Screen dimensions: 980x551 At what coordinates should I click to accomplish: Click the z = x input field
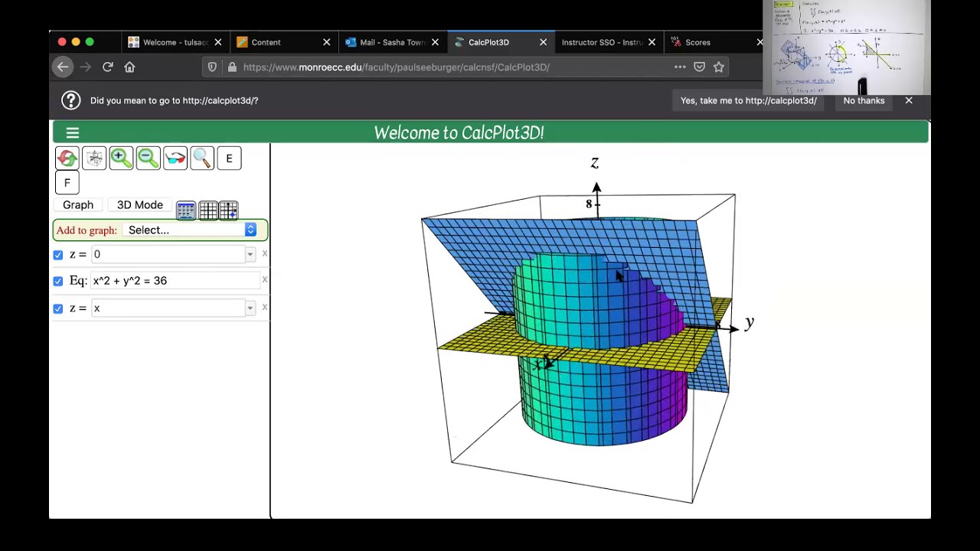[x=168, y=308]
